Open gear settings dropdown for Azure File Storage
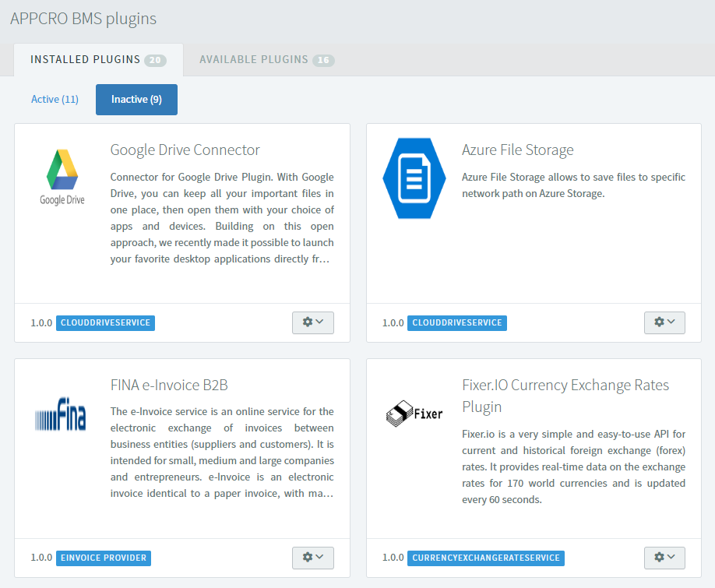The image size is (715, 588). click(x=664, y=322)
